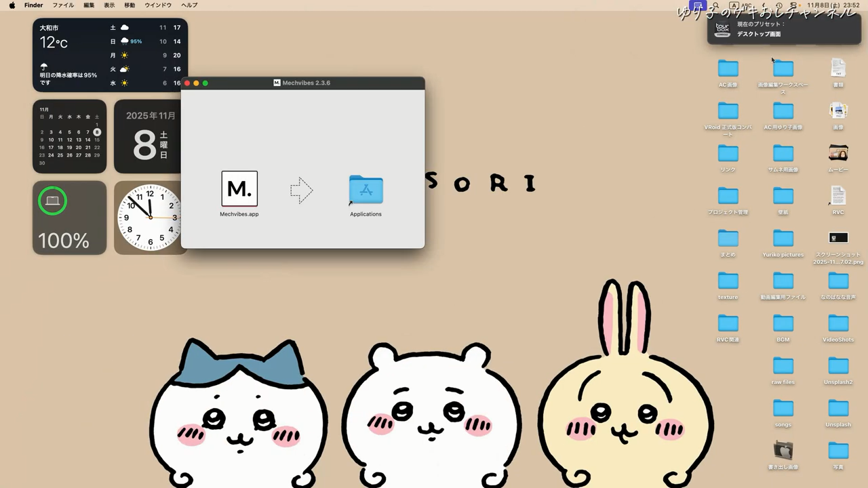This screenshot has height=488, width=868.
Task: Select the texture folder
Action: coord(728,281)
